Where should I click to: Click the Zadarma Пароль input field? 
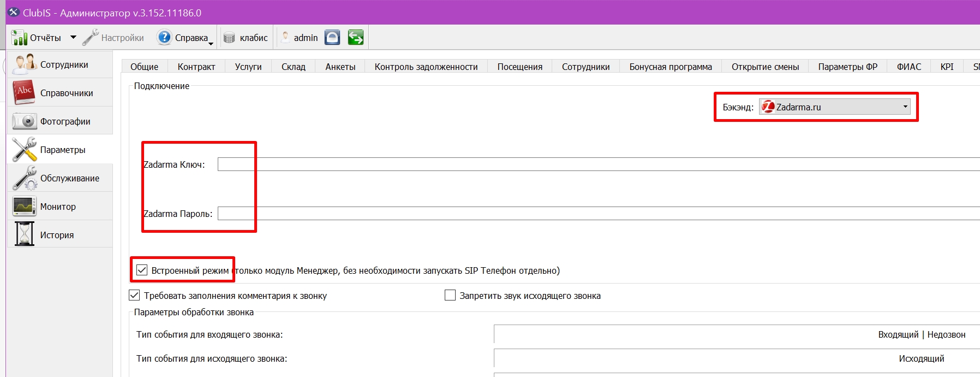point(599,214)
